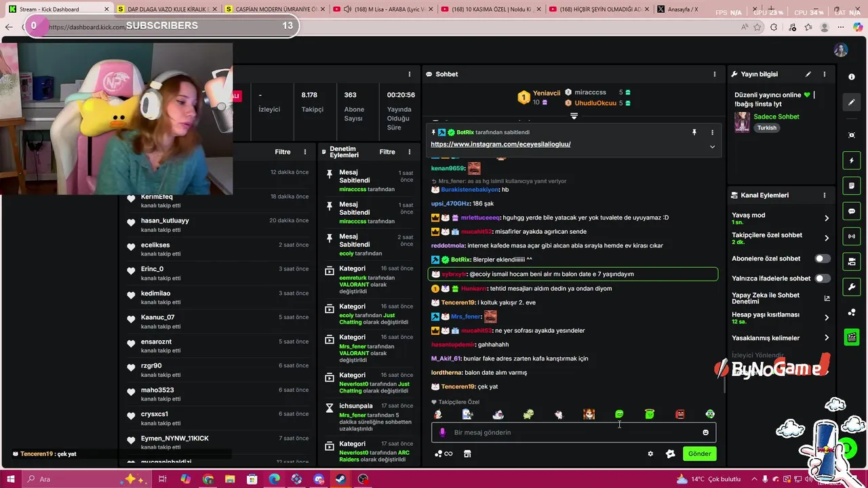The height and width of the screenshot is (488, 868).
Task: Select the green dinosaur emote
Action: (528, 414)
